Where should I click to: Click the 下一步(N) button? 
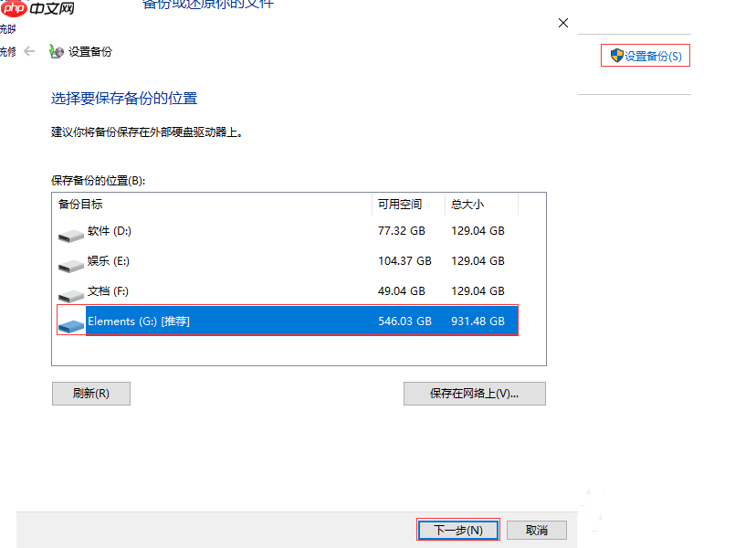[x=457, y=529]
